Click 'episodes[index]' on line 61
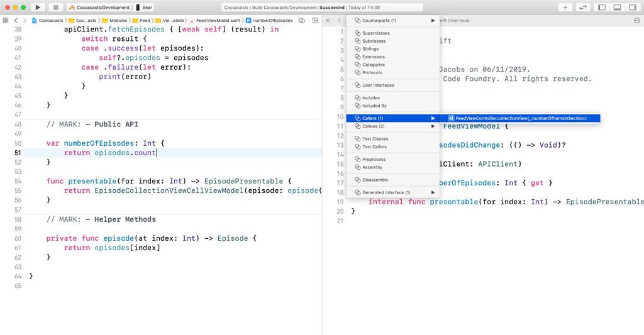Viewport: 644px width, 335px height. [x=127, y=248]
